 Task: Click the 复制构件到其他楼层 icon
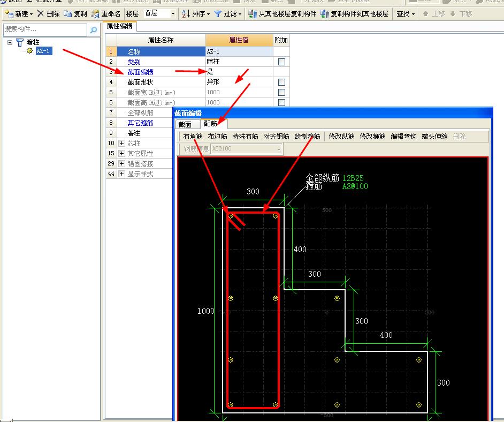tap(325, 14)
